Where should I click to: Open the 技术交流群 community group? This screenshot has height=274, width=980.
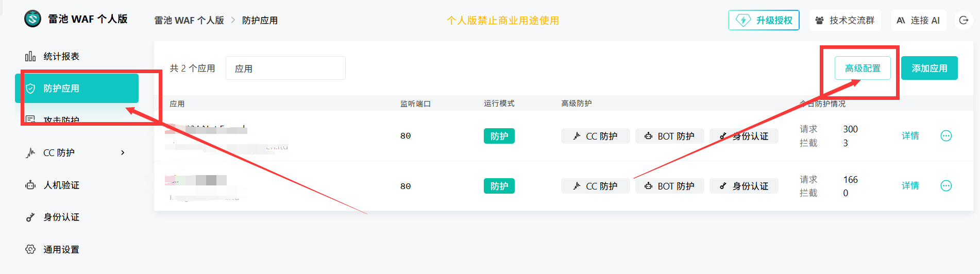[x=846, y=20]
